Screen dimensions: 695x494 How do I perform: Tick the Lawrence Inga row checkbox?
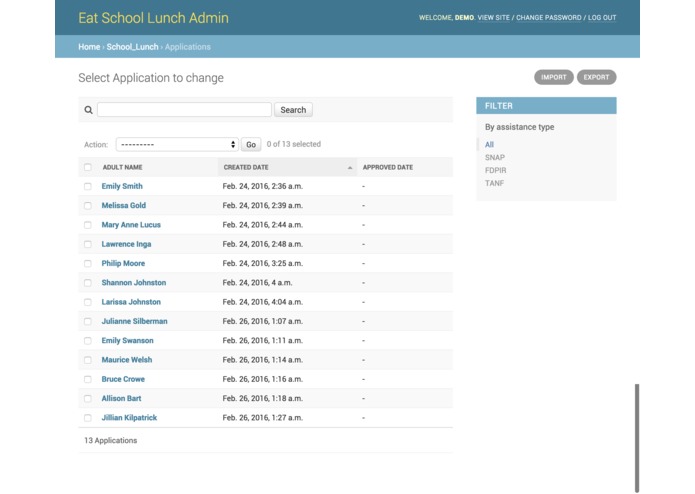pos(87,244)
